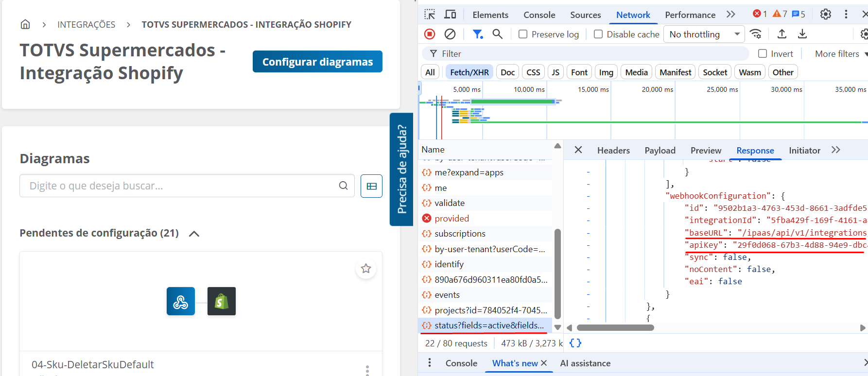The image size is (868, 376).
Task: Open options menu for 04-Sku-DeletarSkuDefault
Action: [x=367, y=370]
